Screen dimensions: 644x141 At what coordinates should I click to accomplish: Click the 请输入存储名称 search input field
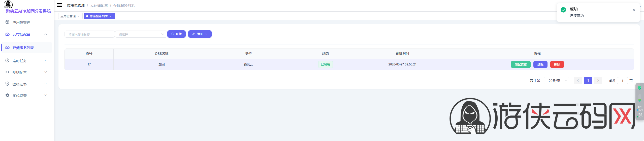(89, 34)
